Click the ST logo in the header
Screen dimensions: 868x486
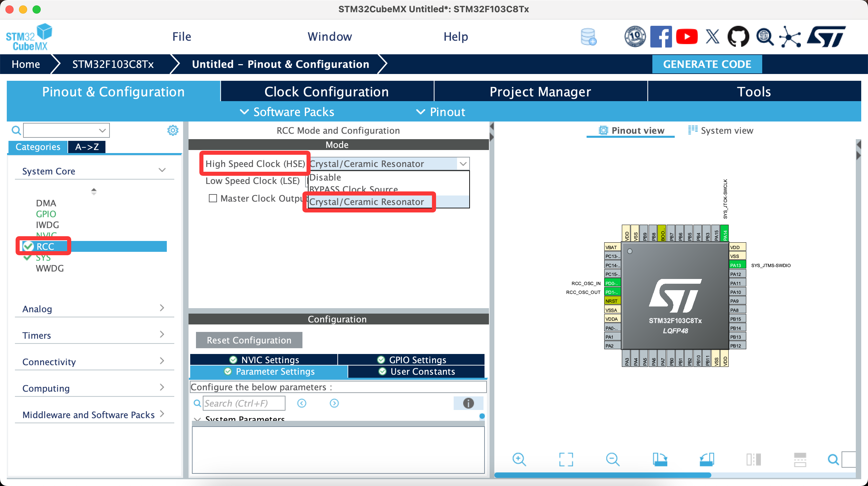click(x=826, y=37)
